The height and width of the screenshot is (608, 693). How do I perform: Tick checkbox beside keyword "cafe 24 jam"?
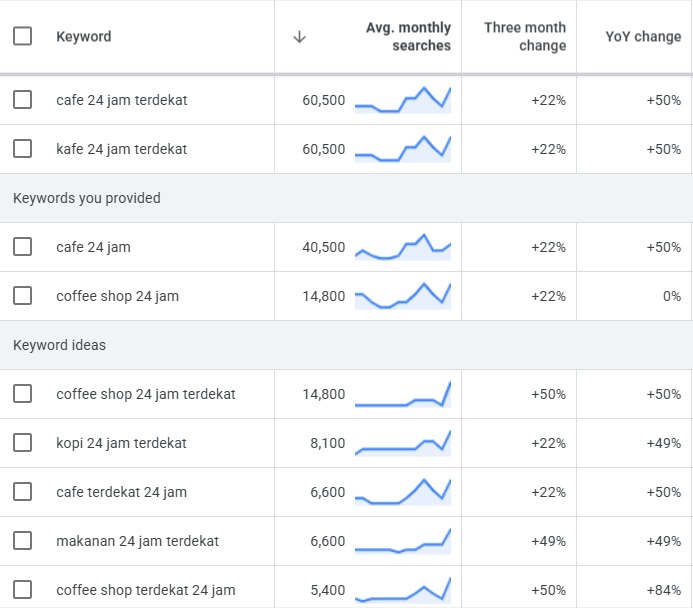[22, 247]
